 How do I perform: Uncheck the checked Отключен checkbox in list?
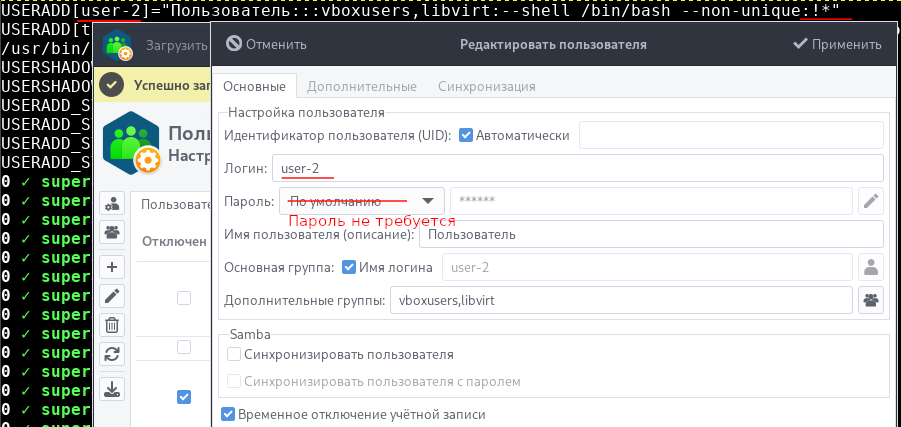coord(184,397)
